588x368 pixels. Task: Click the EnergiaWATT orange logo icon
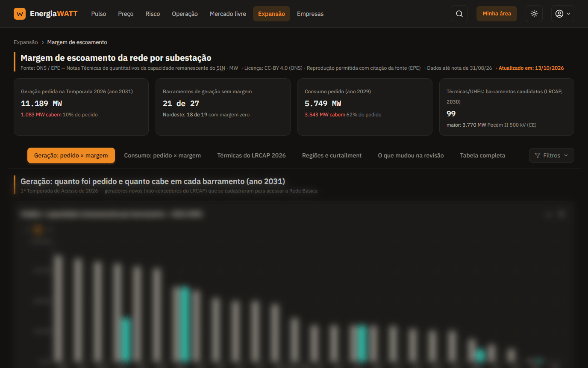(20, 14)
